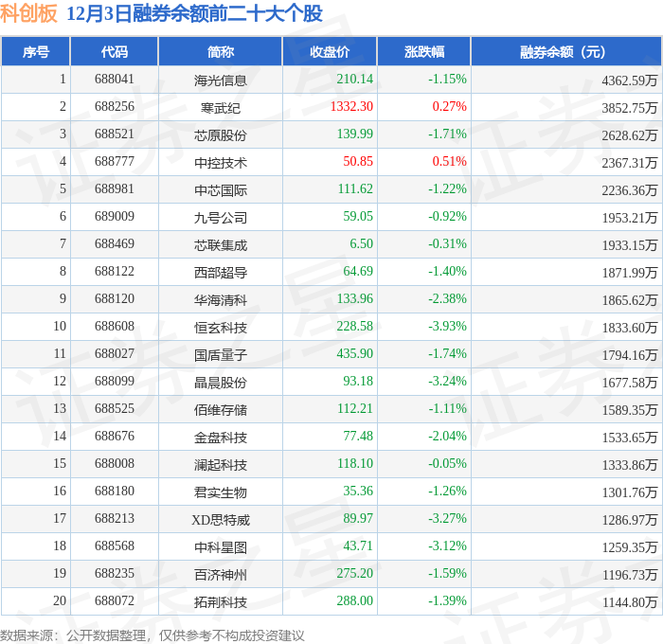Select the 中控技术 stock name
Viewport: 663px width, 644px height.
221,162
